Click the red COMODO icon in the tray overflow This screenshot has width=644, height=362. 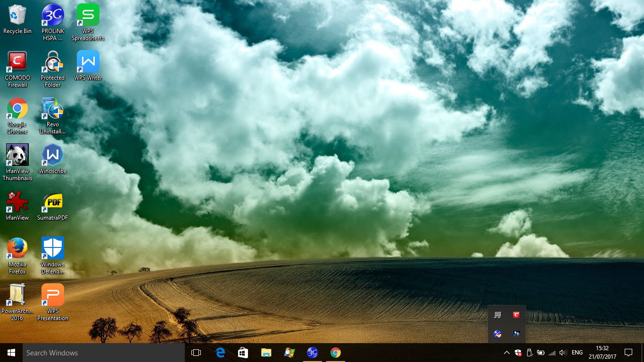click(516, 315)
